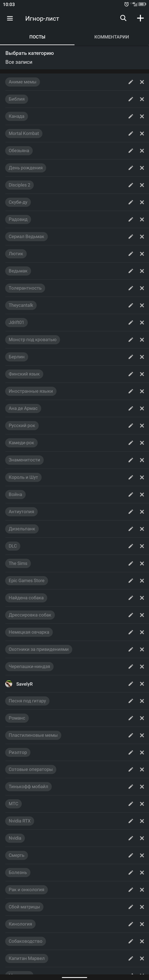
Task: Remove "Берлин" from the ignore list
Action: pyautogui.click(x=142, y=357)
